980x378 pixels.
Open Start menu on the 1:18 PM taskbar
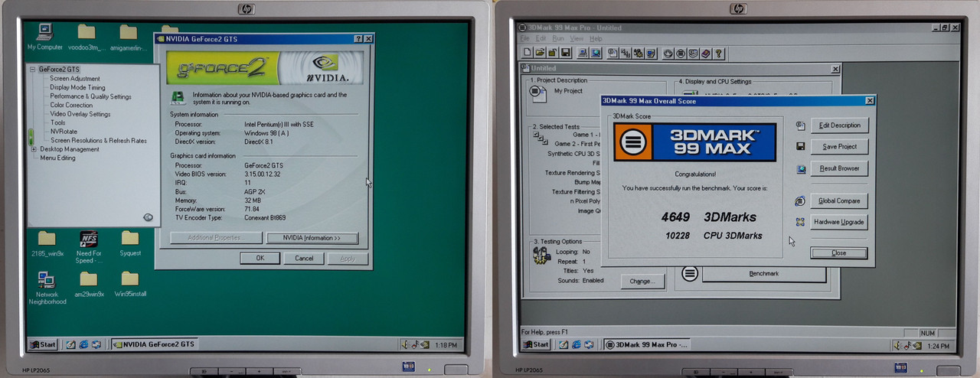(x=44, y=344)
